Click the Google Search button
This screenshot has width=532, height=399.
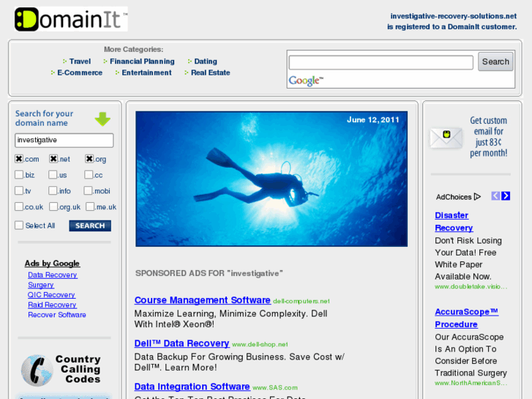pos(495,61)
